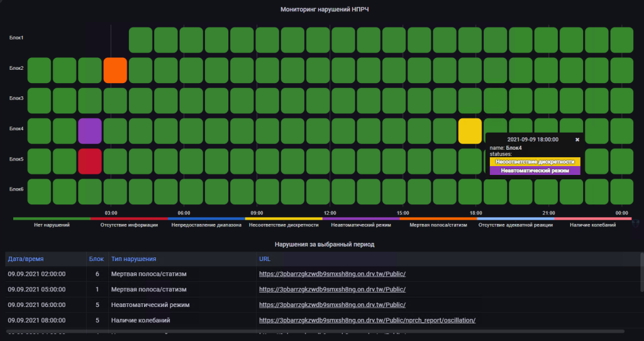Click 'Нет нарушений' legend item
Screen dimensions: 644x341
point(52,225)
